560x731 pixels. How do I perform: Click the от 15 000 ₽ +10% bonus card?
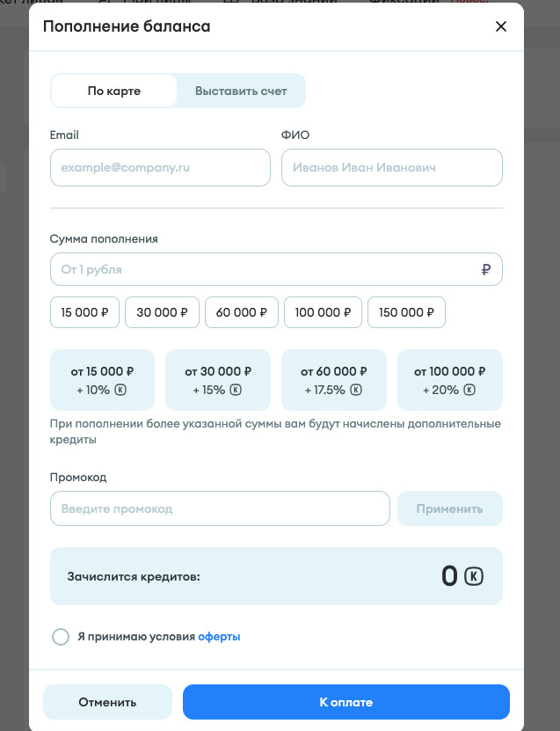pyautogui.click(x=102, y=380)
